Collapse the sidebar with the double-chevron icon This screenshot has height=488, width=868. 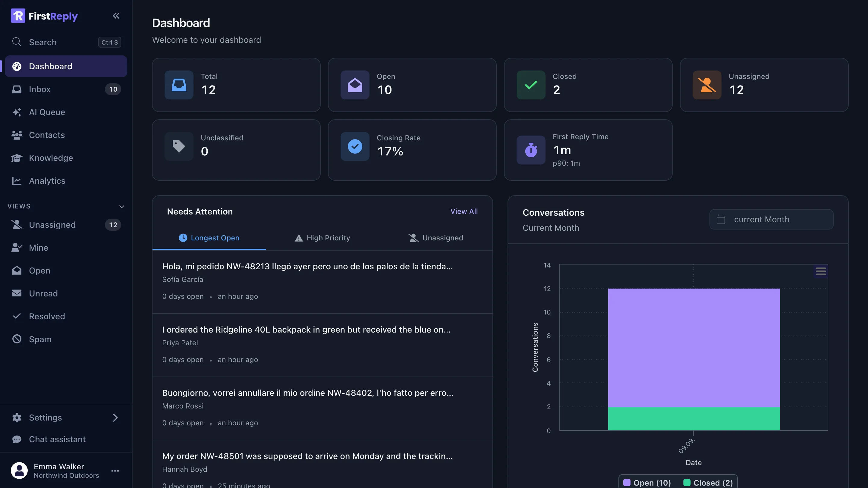click(x=116, y=16)
